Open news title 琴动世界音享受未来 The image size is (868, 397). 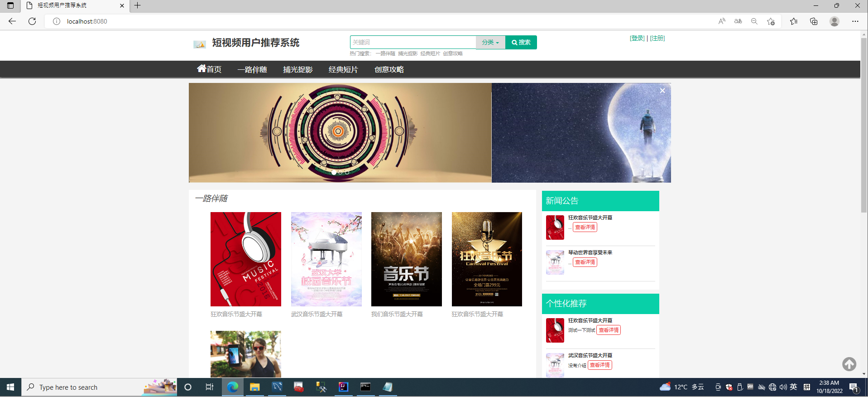[590, 252]
